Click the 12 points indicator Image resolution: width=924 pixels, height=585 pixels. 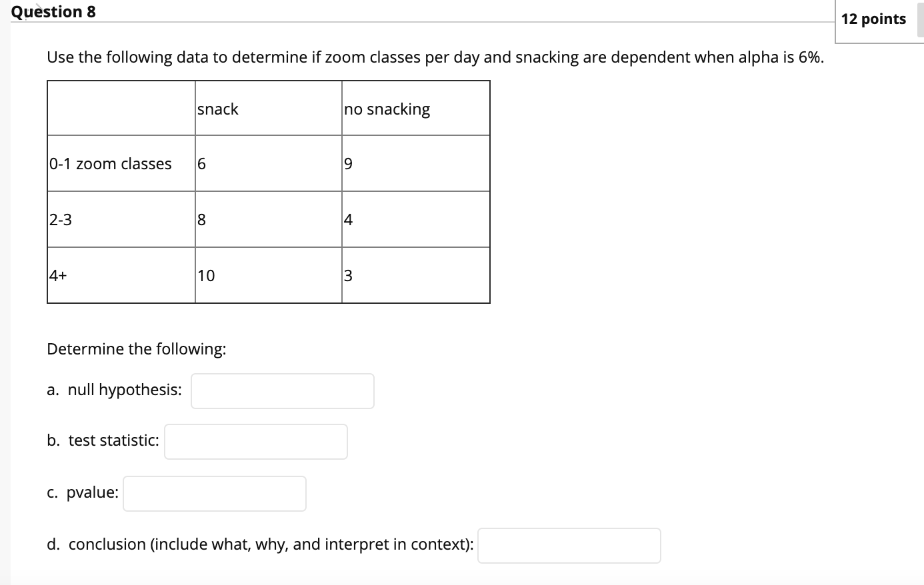pos(873,19)
